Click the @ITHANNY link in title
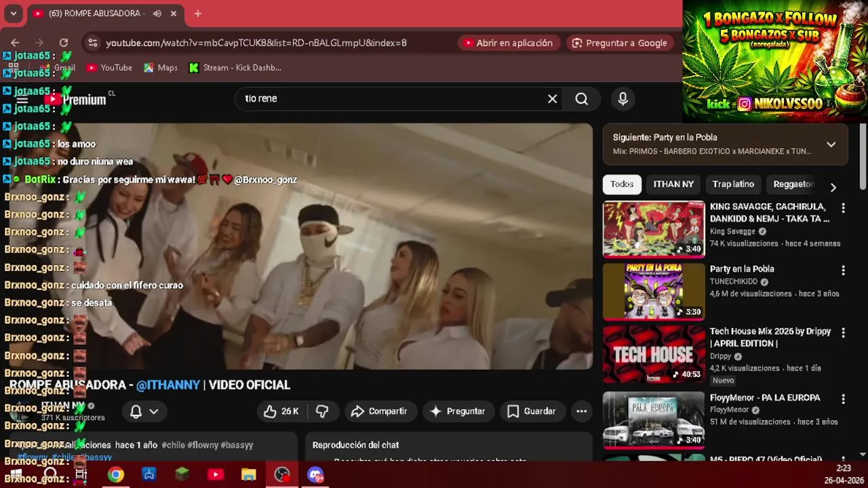 coord(168,385)
